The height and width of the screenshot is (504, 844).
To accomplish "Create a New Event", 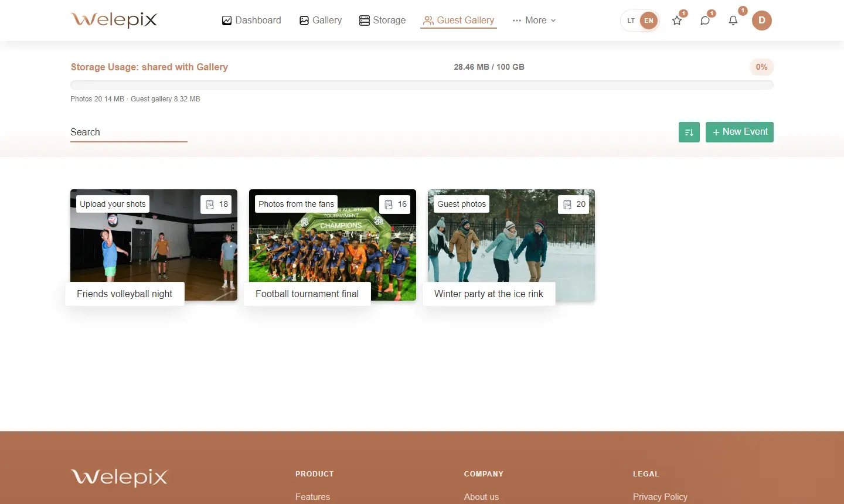I will pyautogui.click(x=740, y=132).
